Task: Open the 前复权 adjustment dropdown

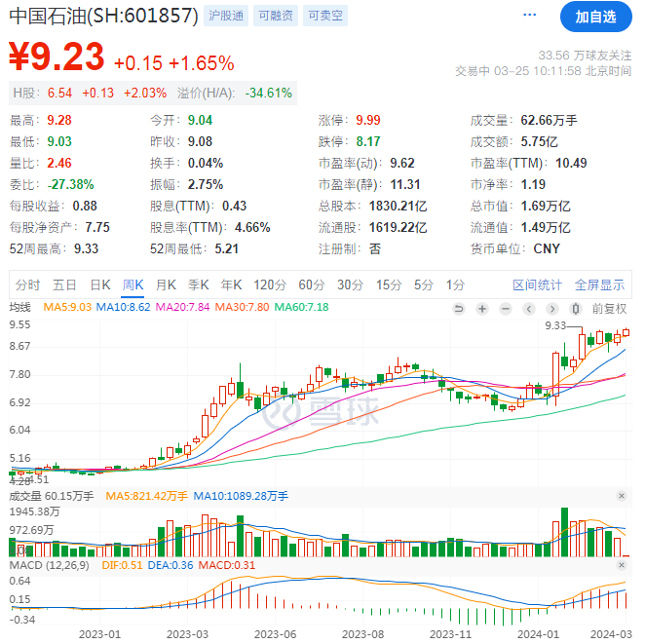Action: pos(609,309)
